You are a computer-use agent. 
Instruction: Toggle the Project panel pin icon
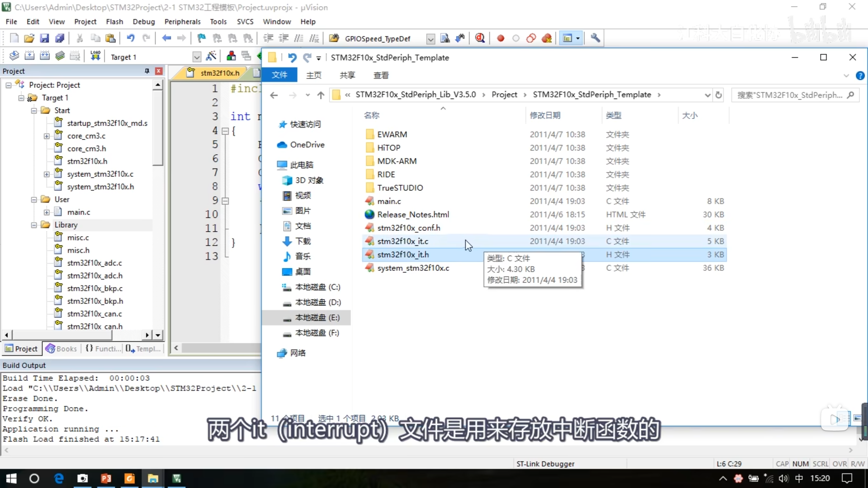(147, 71)
